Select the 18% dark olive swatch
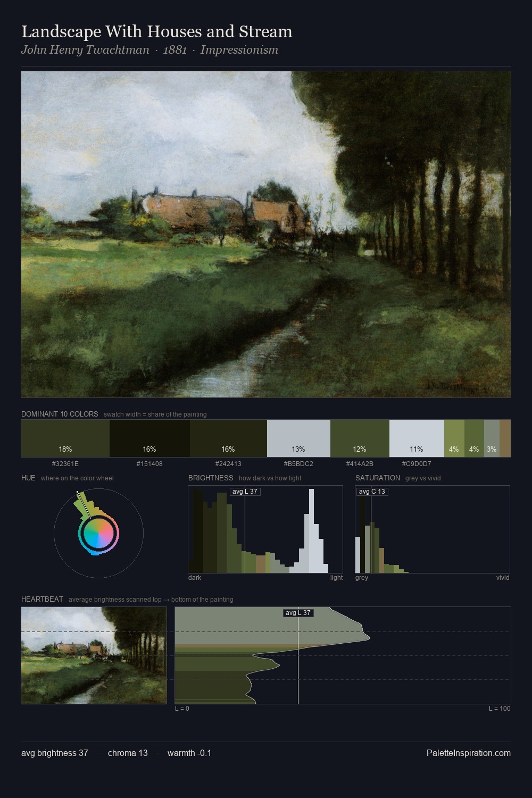 click(65, 438)
